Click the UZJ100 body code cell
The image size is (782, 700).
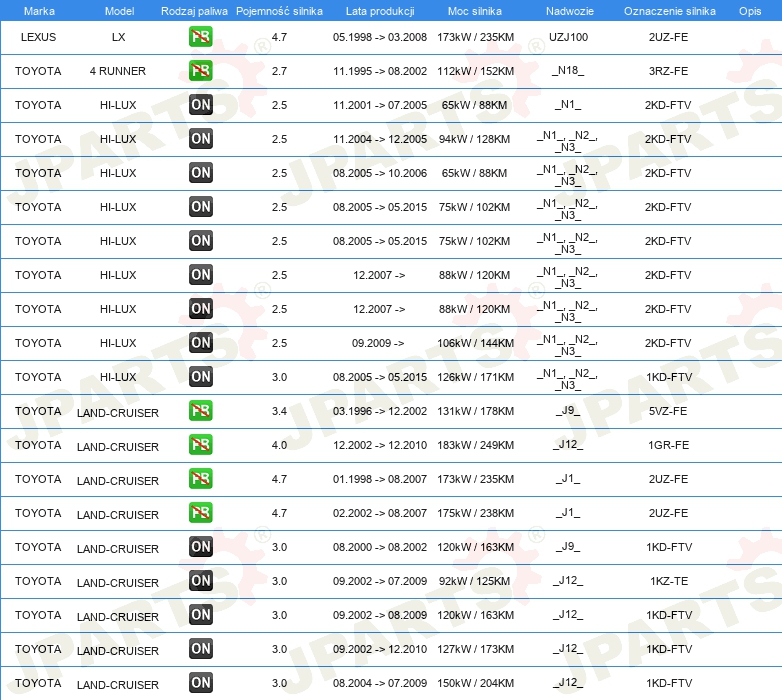click(569, 37)
